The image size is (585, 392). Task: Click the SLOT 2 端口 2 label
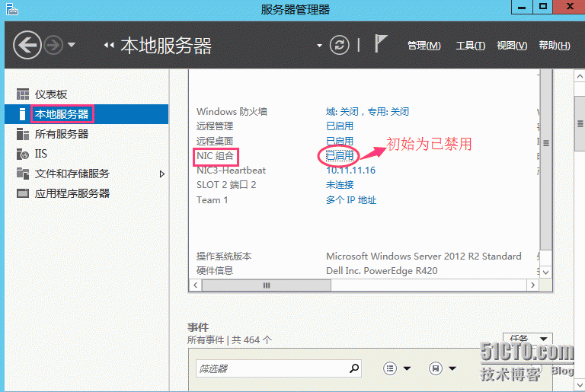[x=226, y=185]
